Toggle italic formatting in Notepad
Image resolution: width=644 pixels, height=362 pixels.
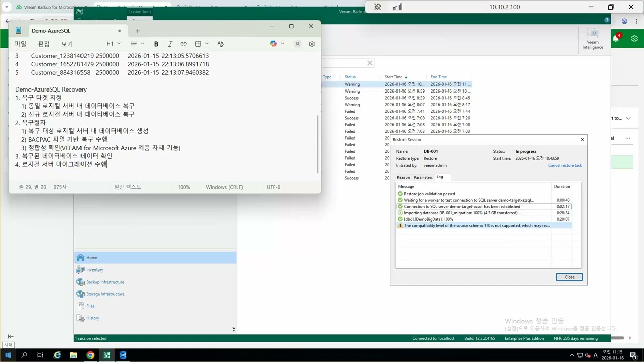click(x=170, y=44)
